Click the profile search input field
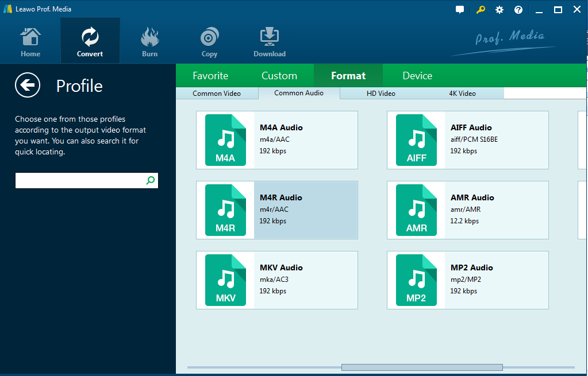Screen dimensions: 588x376 (87, 180)
